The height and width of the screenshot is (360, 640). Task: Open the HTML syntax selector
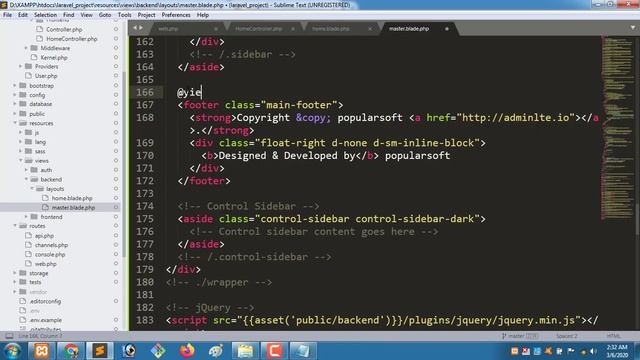coord(613,336)
